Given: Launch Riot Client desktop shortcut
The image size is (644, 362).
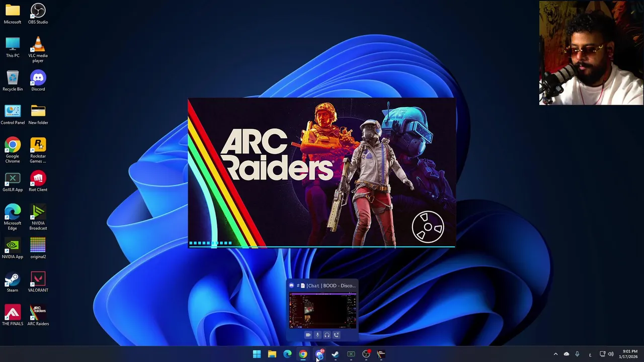Looking at the screenshot, I should [38, 182].
